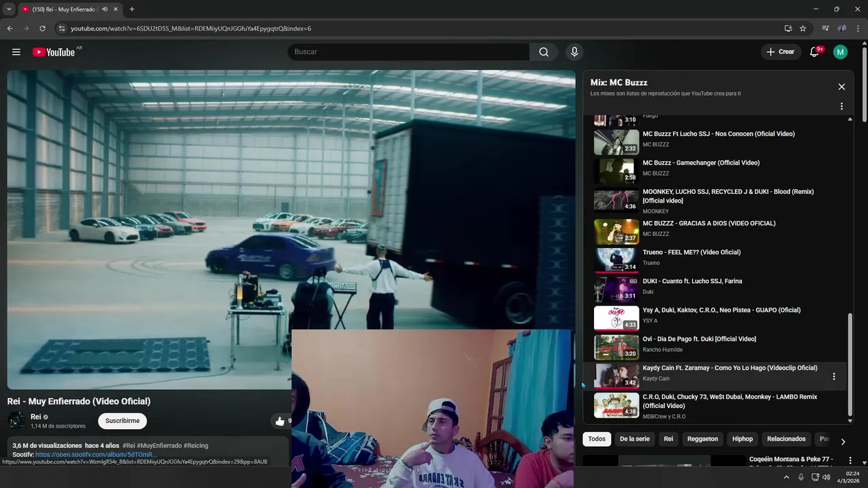Click the Suscribirme button

[123, 421]
